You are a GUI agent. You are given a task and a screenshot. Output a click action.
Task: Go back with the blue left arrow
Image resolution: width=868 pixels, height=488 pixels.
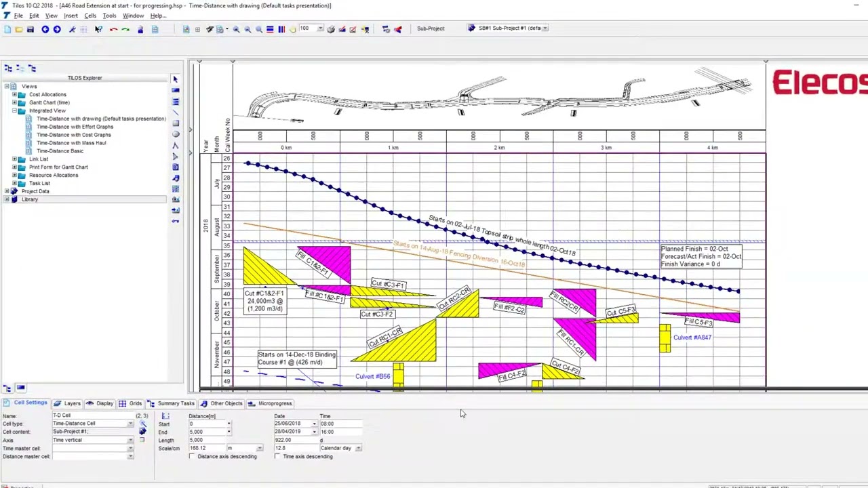[x=45, y=29]
